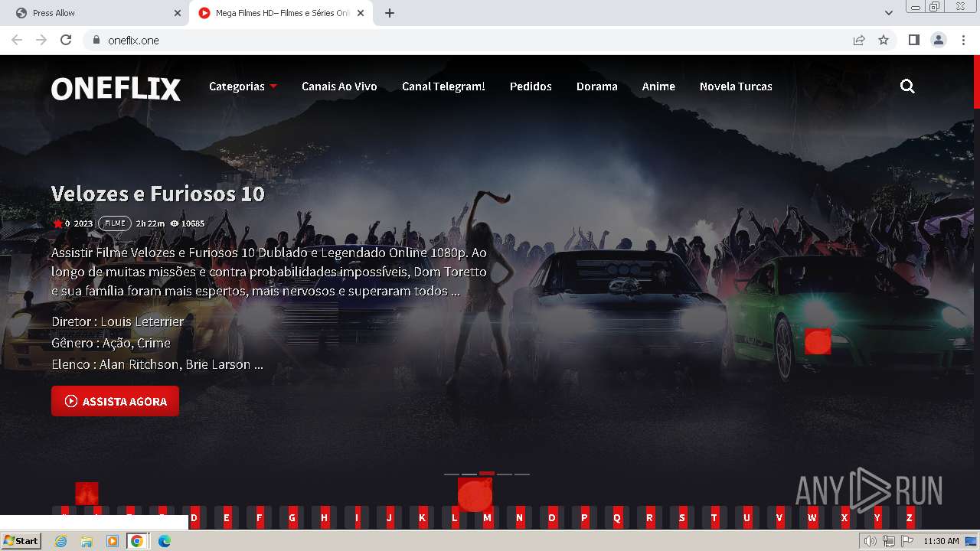Open network icon in system tray
This screenshot has height=551, width=980.
pos(888,541)
